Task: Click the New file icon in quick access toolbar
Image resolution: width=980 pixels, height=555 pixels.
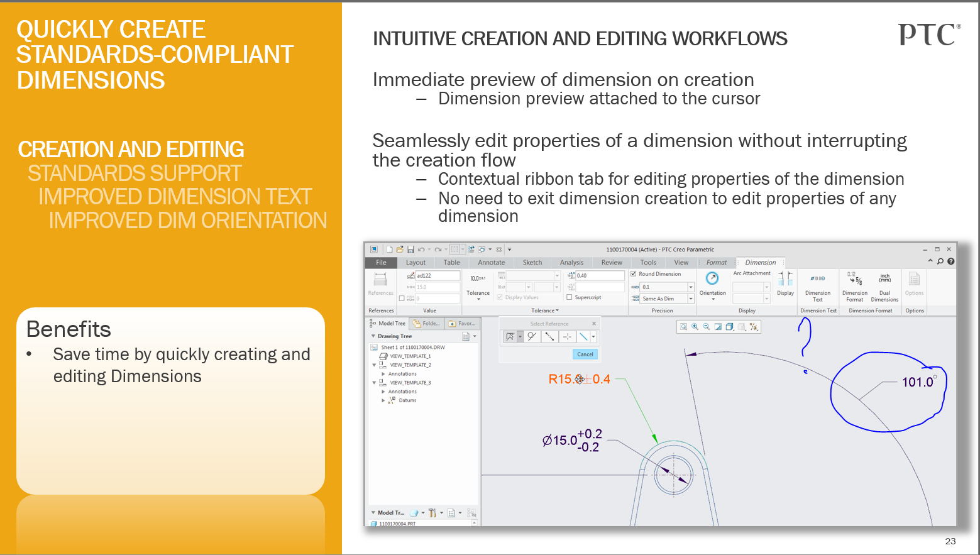Action: click(x=390, y=250)
